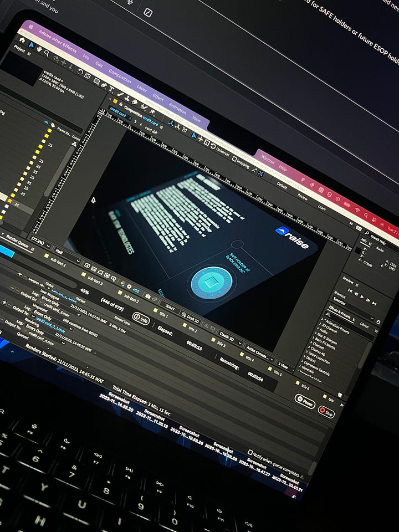The image size is (399, 532).
Task: Play the preview in Preview panel
Action: (x=362, y=297)
